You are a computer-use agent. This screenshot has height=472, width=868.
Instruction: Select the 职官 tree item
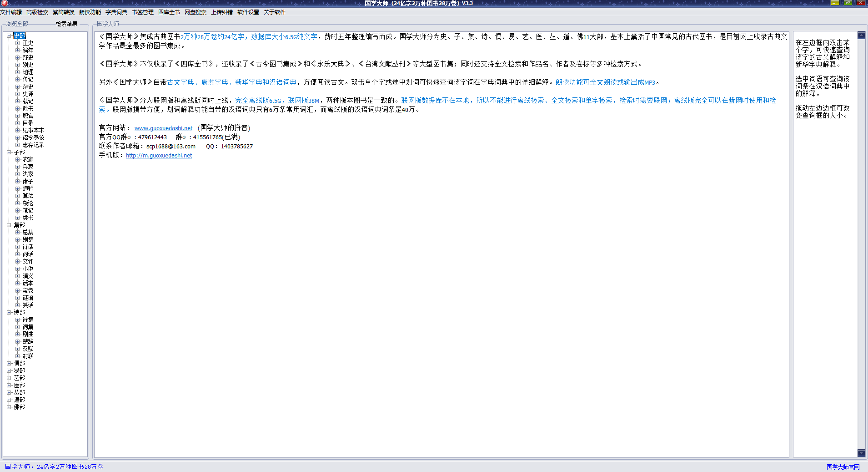tap(28, 116)
